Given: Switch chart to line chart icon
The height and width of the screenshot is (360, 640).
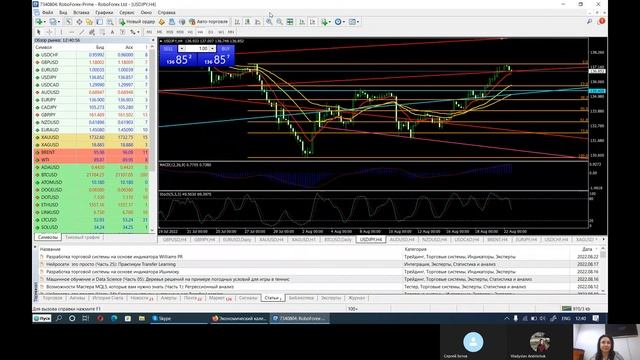Looking at the screenshot, I should point(258,22).
